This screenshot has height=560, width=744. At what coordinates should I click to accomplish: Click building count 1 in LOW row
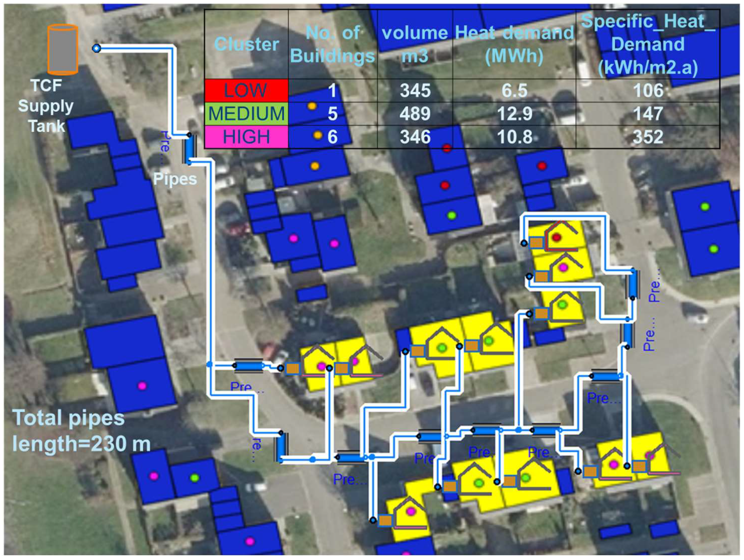(x=332, y=90)
